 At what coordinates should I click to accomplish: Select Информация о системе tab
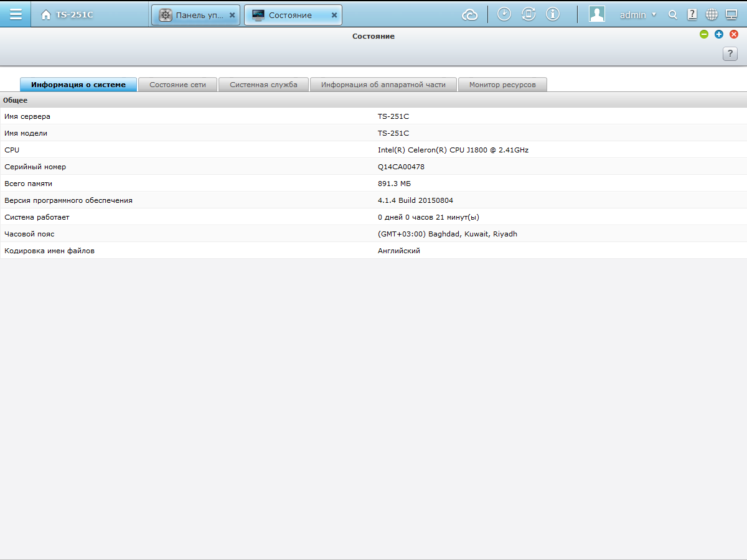click(x=78, y=85)
